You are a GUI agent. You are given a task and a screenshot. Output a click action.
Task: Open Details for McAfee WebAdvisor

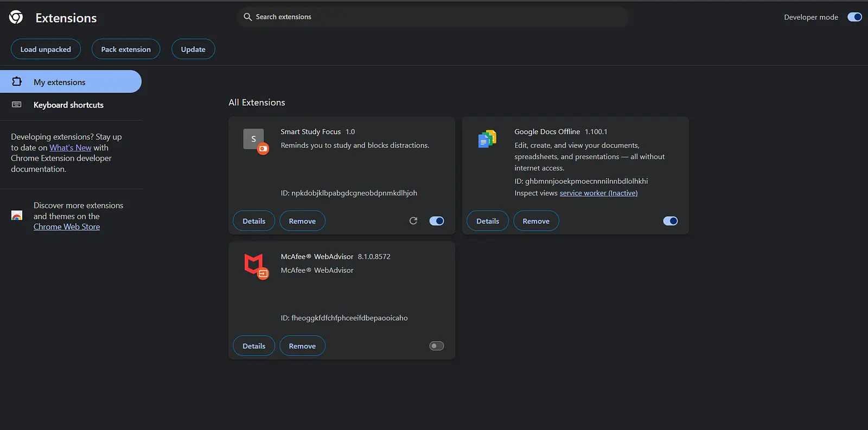[254, 346]
